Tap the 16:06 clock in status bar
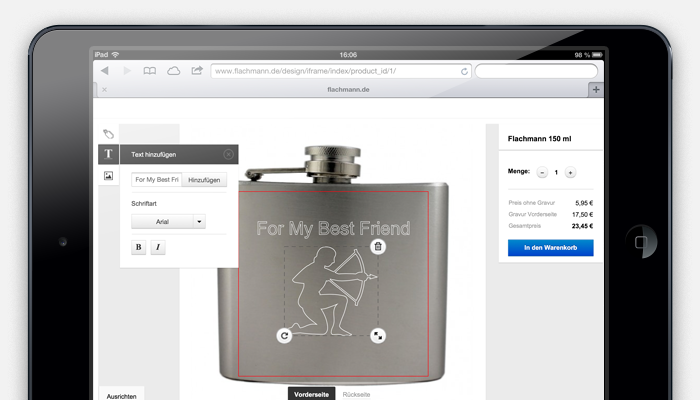The height and width of the screenshot is (400, 700). coord(348,55)
